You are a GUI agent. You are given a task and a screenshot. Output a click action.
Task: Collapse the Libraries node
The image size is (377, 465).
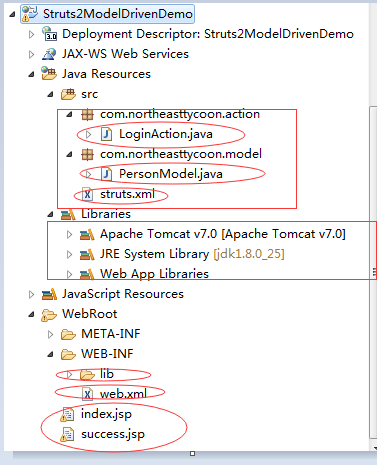tap(50, 214)
